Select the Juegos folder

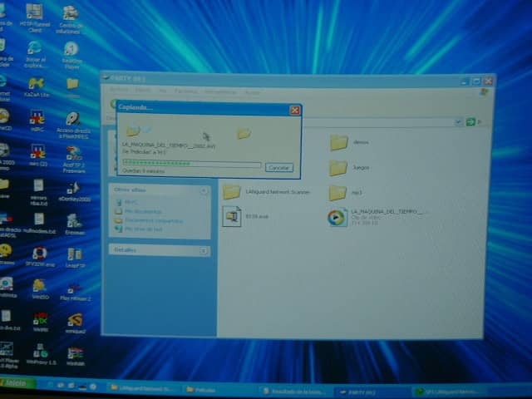337,168
